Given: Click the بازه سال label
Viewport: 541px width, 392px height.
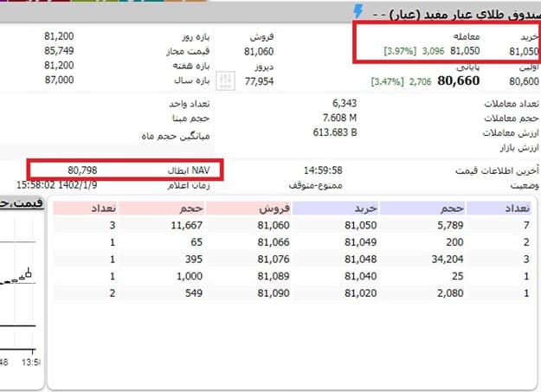Looking at the screenshot, I should (x=192, y=80).
